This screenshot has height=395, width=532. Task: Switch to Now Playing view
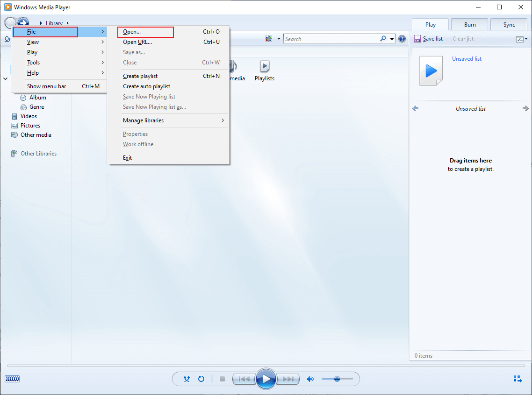(517, 379)
